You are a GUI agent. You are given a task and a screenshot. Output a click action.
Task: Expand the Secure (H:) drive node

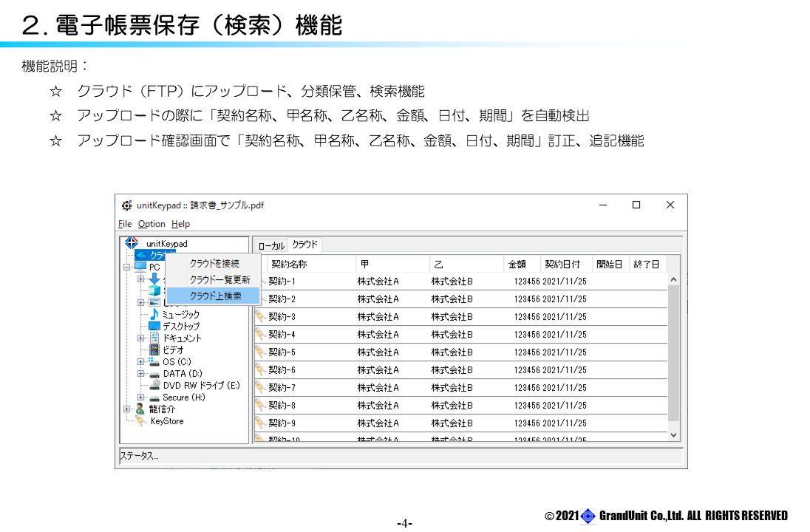(140, 398)
